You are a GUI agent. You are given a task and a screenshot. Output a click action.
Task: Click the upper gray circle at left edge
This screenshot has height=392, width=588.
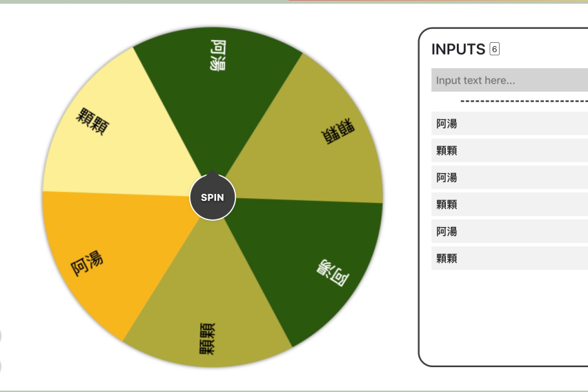(1, 337)
